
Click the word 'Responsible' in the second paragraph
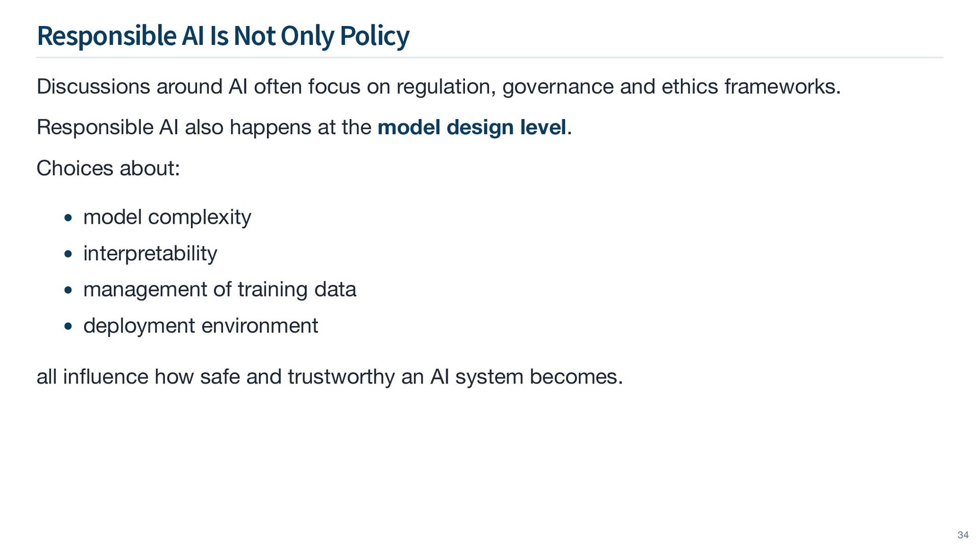tap(95, 128)
